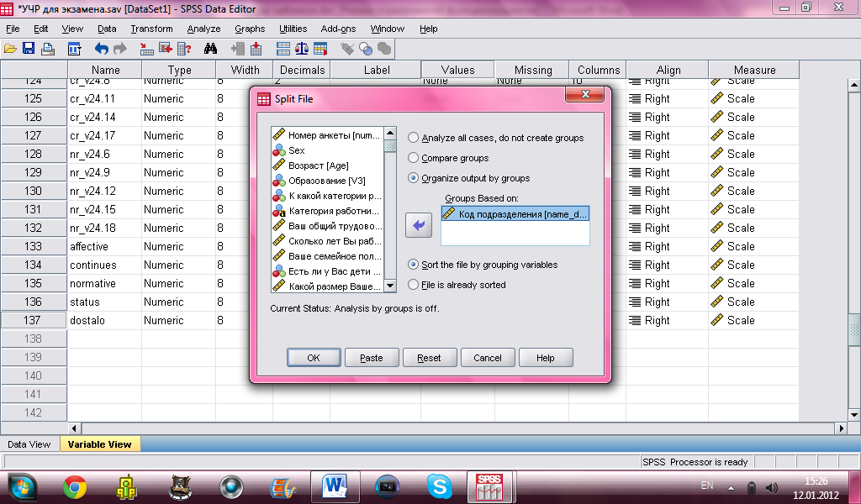Click the Redo gray arrow icon

pos(119,49)
